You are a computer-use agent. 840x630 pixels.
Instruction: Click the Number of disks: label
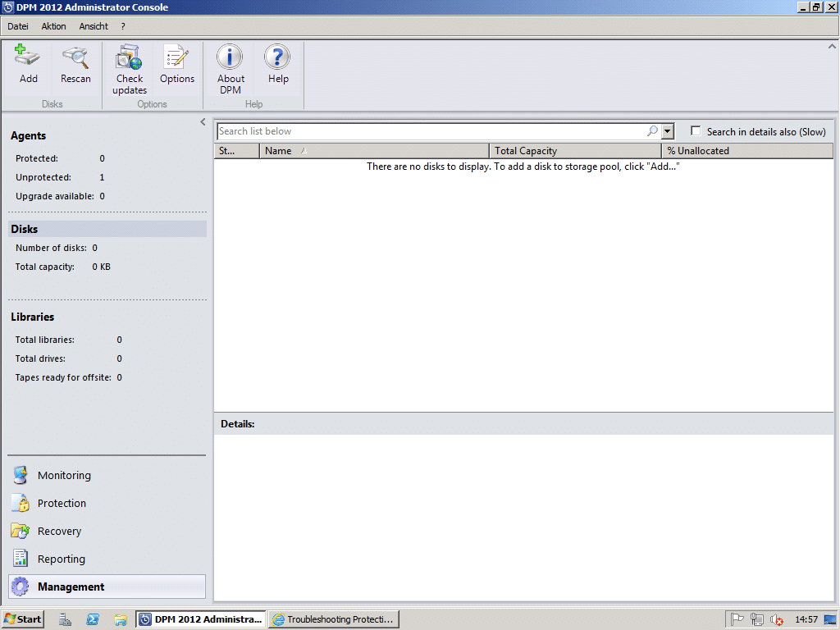(51, 248)
